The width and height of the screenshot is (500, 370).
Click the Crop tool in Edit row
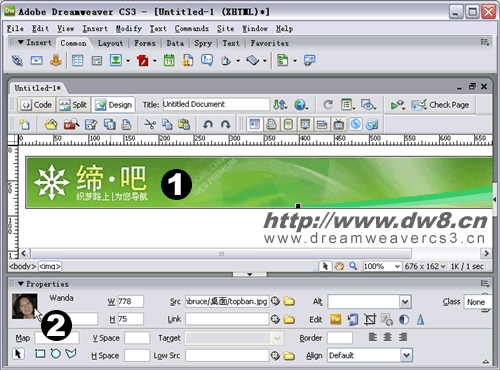click(370, 319)
